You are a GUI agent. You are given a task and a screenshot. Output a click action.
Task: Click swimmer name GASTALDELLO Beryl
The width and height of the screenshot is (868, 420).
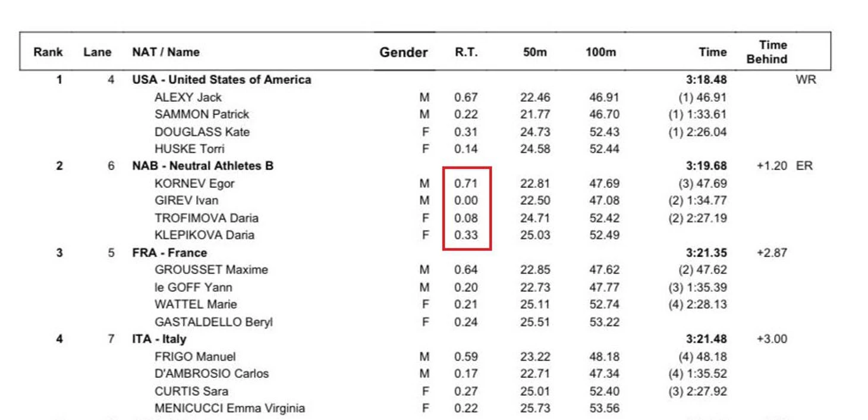(213, 322)
